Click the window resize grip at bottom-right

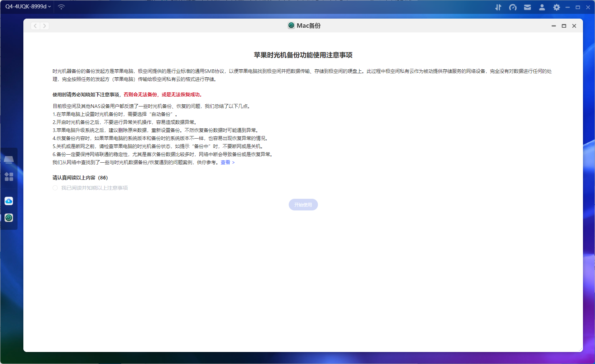tap(580, 349)
